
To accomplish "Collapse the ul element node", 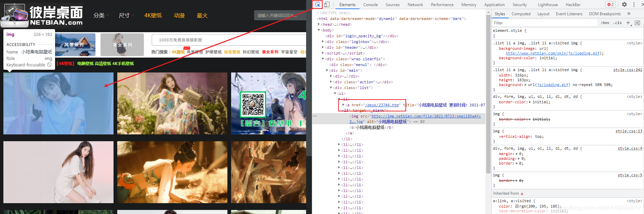I will 335,93.
